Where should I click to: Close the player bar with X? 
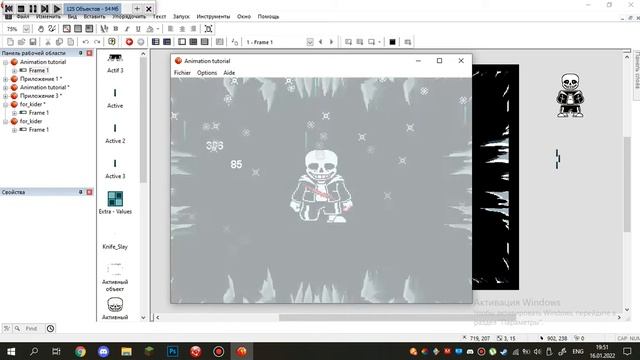(149, 9)
